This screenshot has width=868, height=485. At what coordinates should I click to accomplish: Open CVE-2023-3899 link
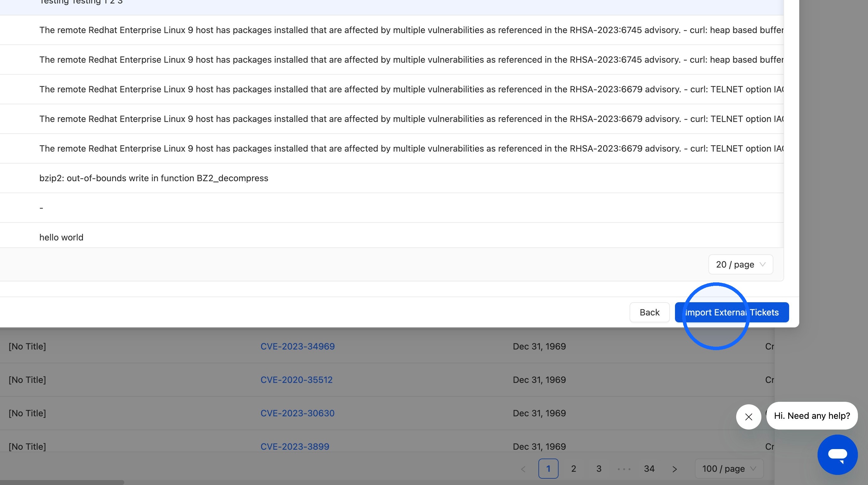pos(295,446)
